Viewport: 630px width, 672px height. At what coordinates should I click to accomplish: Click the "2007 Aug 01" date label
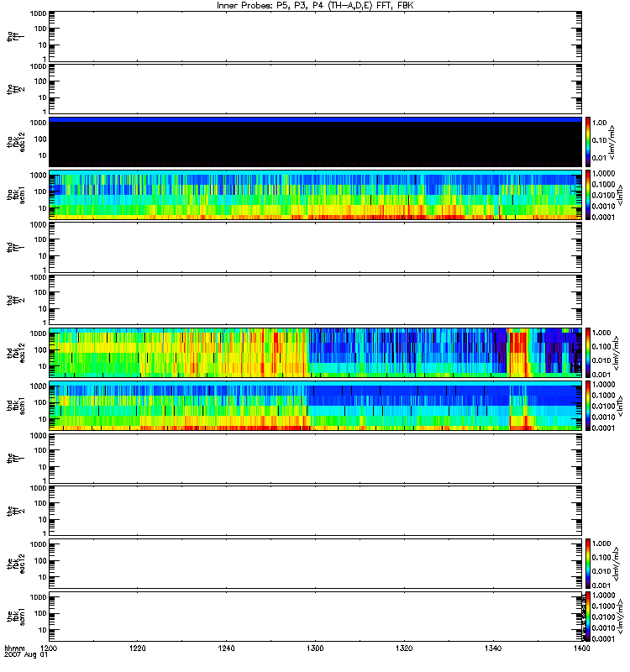[25, 656]
